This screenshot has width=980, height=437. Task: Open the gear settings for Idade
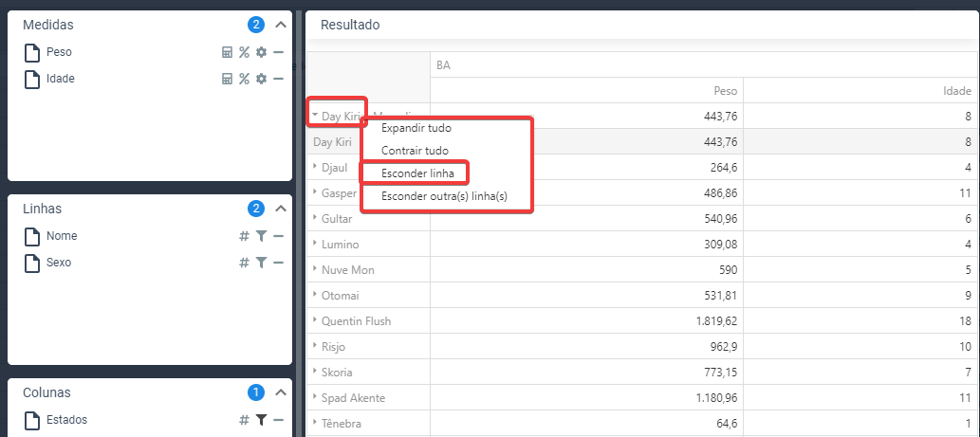pyautogui.click(x=261, y=79)
